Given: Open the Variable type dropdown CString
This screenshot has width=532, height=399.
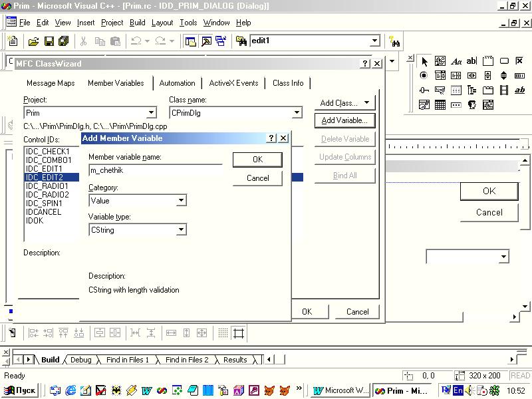Looking at the screenshot, I should tap(181, 229).
